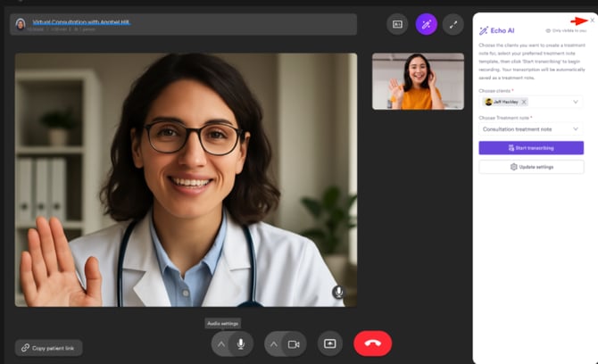End the call with red hang-up button
The height and width of the screenshot is (364, 598).
tap(372, 343)
